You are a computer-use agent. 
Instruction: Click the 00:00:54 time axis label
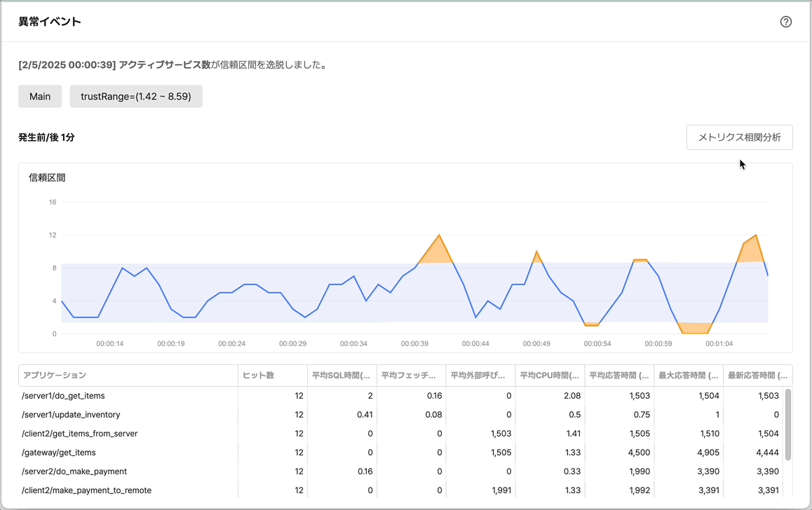[x=597, y=344]
